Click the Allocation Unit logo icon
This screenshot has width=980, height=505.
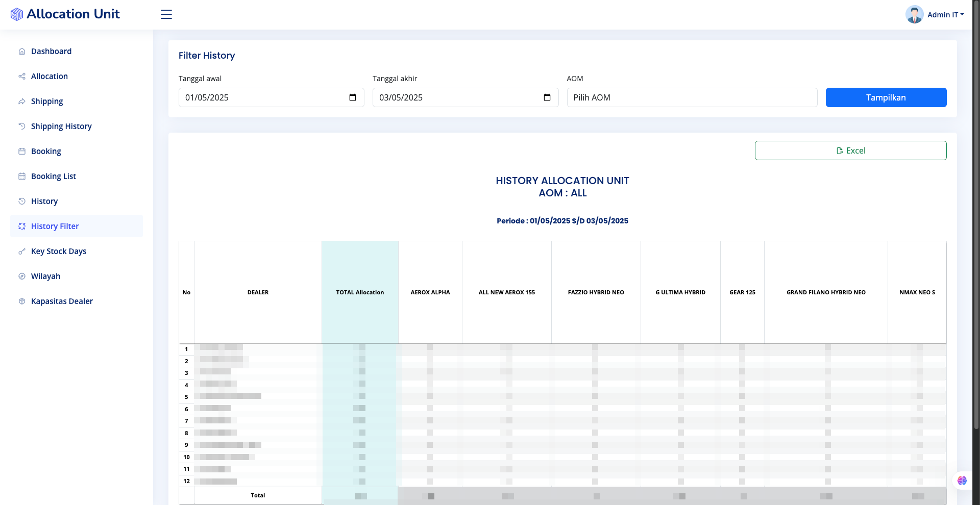[17, 14]
